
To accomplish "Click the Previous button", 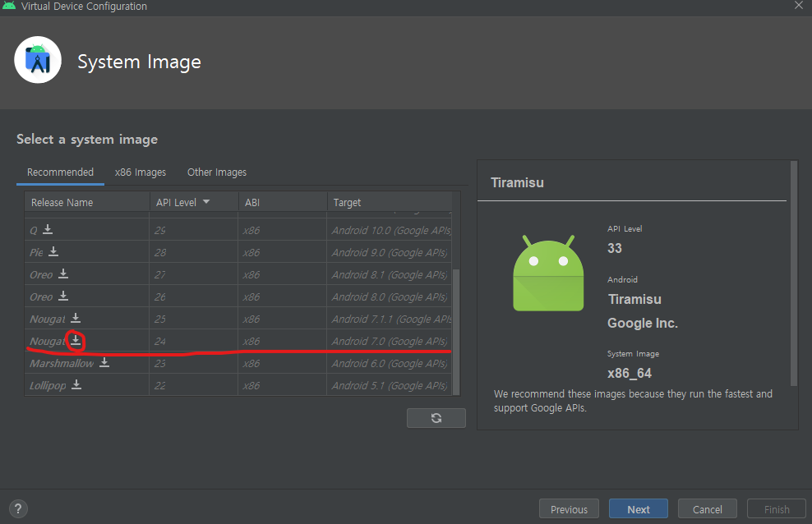I will 569,509.
